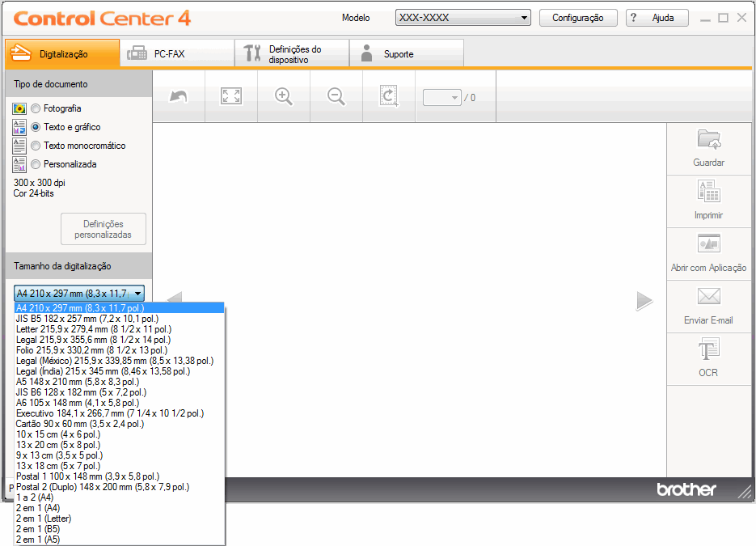Select the Texto e gráfico radio button
Screen dimensions: 756x546
click(36, 127)
